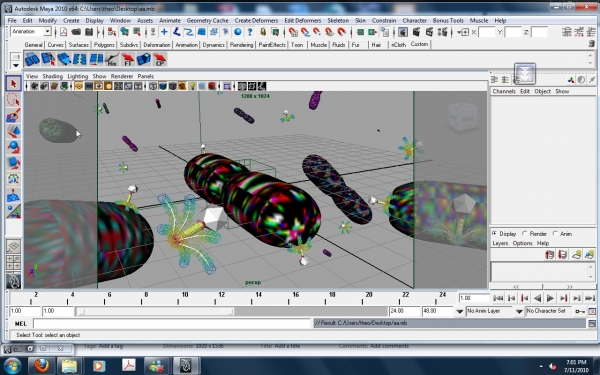The image size is (600, 375).
Task: Click the X coordinate input field
Action: (487, 32)
